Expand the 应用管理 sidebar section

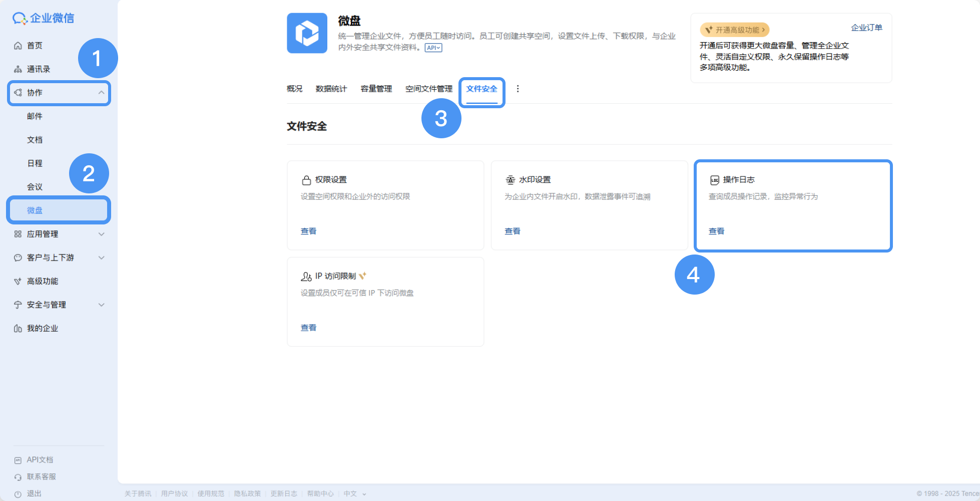coord(101,234)
